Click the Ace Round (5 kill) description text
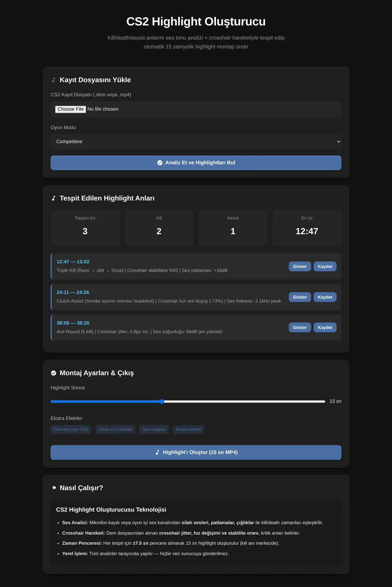Viewport: 392px width, 587px height. tap(139, 332)
